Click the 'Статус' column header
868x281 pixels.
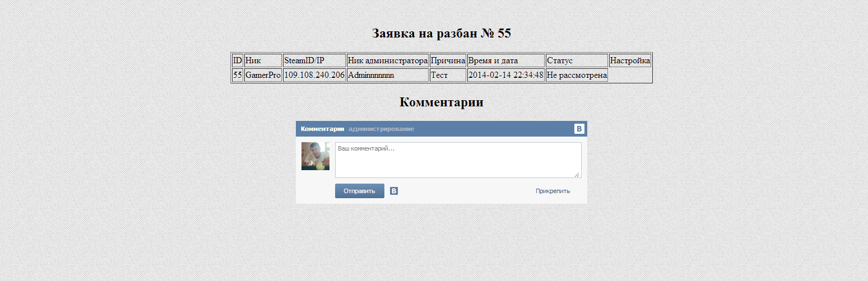click(x=577, y=60)
